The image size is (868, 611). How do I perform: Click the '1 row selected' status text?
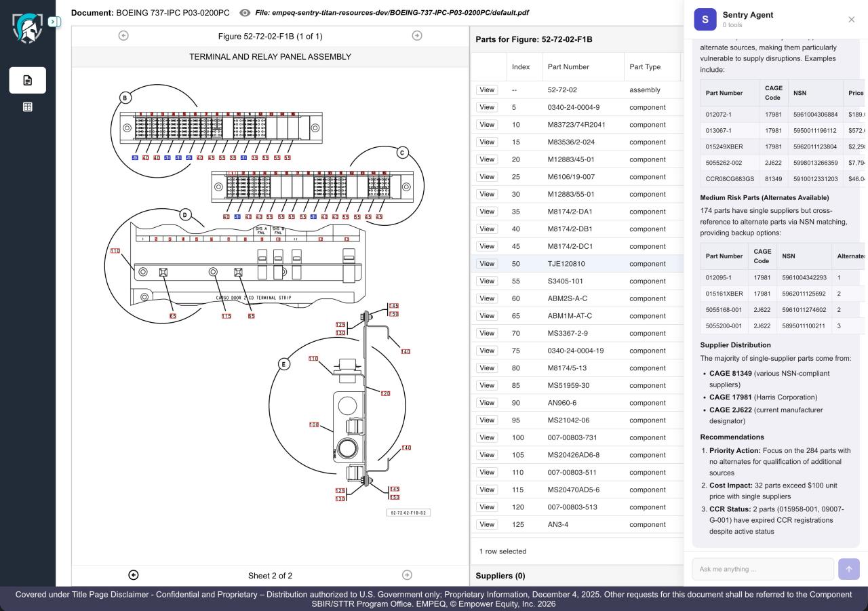pos(502,551)
